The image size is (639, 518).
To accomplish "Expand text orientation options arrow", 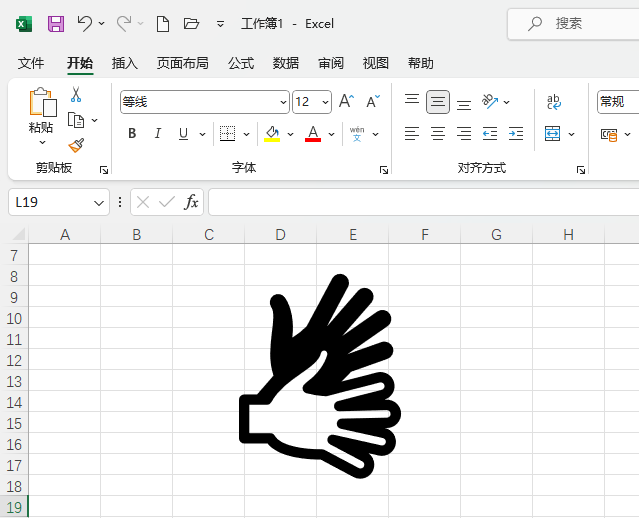I will (507, 102).
